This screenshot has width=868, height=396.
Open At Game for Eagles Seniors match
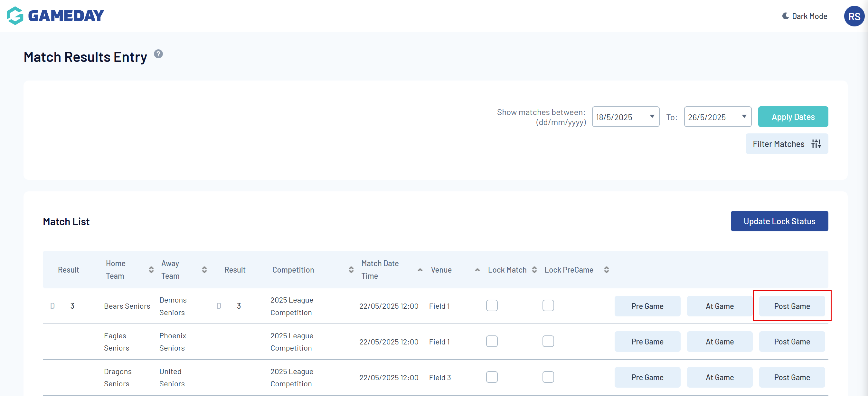pyautogui.click(x=719, y=342)
